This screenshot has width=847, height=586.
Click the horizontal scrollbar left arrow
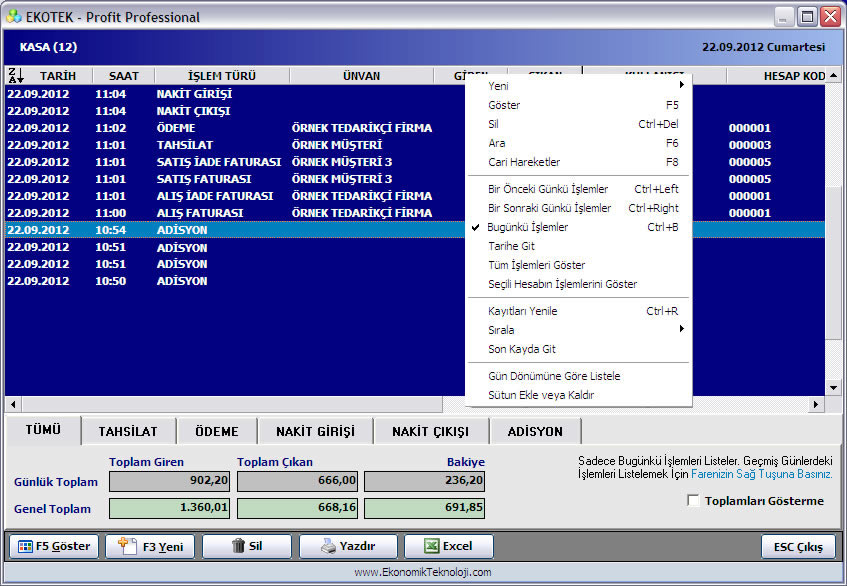13,404
